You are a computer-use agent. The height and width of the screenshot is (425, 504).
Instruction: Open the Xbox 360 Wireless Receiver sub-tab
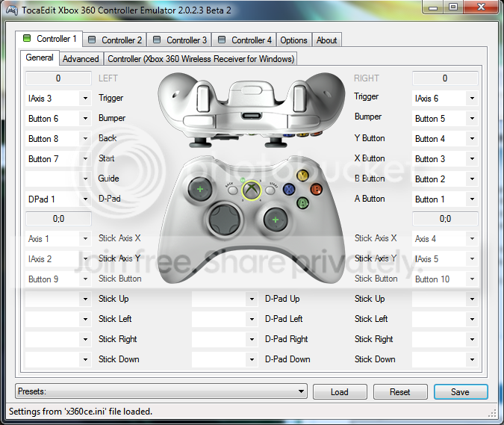tap(201, 59)
